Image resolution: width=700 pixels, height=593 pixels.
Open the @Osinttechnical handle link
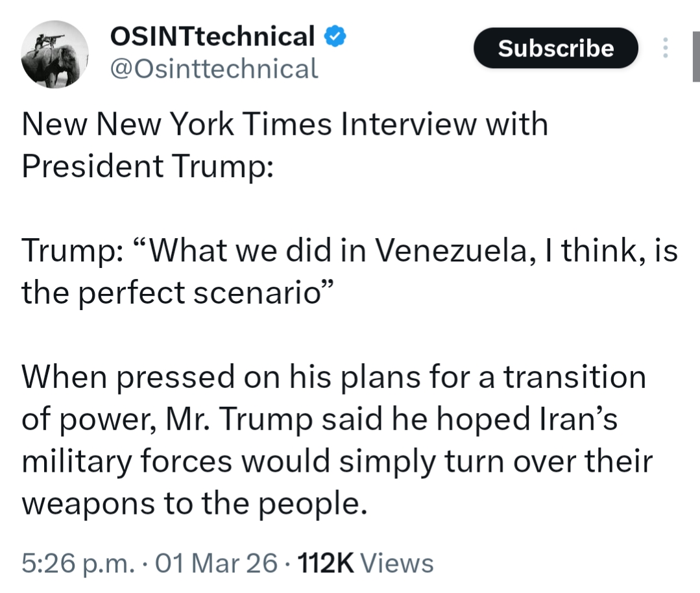[x=215, y=68]
